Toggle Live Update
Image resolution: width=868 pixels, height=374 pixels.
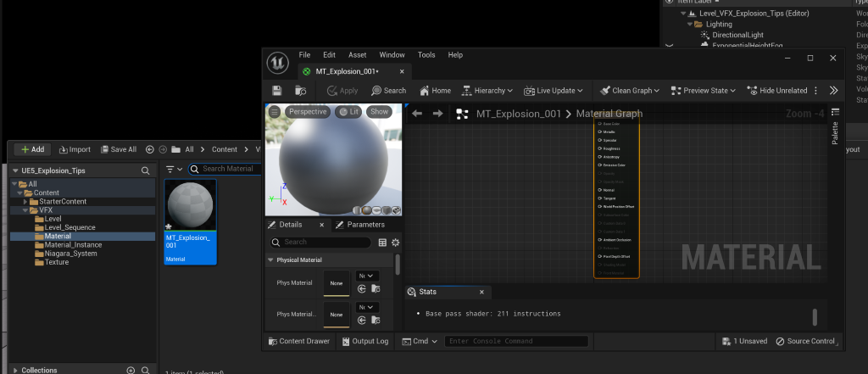(553, 90)
